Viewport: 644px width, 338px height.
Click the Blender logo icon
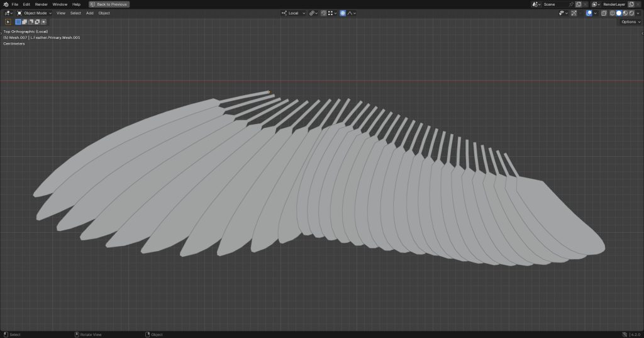(x=6, y=4)
